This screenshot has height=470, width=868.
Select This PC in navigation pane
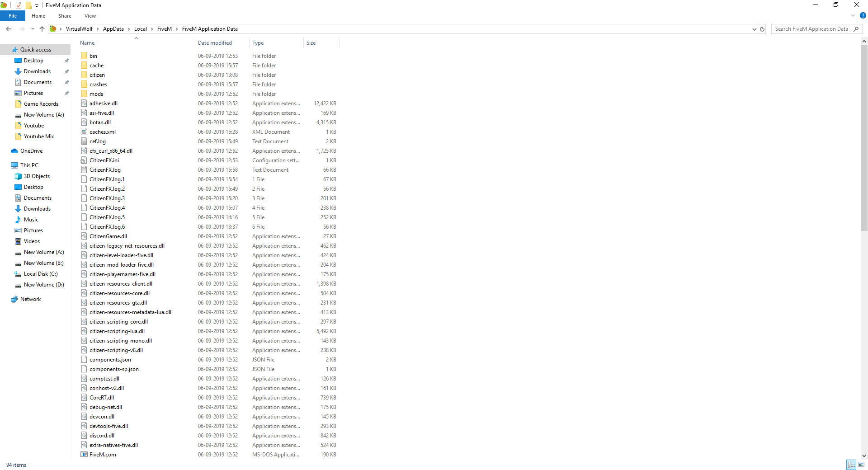click(x=29, y=165)
